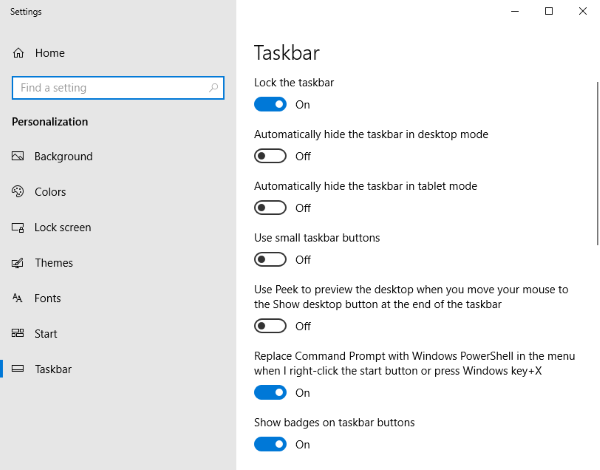Enable Peek to preview the desktop
This screenshot has height=470, width=600.
coord(270,326)
